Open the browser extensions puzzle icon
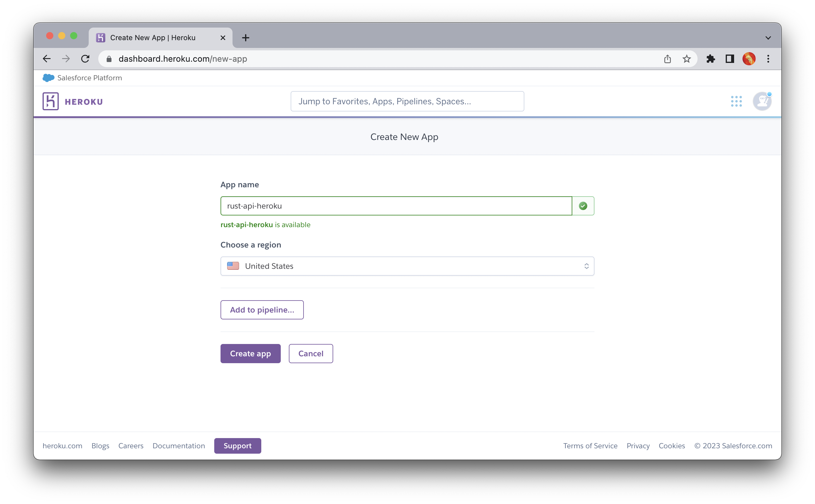This screenshot has height=504, width=815. tap(711, 59)
